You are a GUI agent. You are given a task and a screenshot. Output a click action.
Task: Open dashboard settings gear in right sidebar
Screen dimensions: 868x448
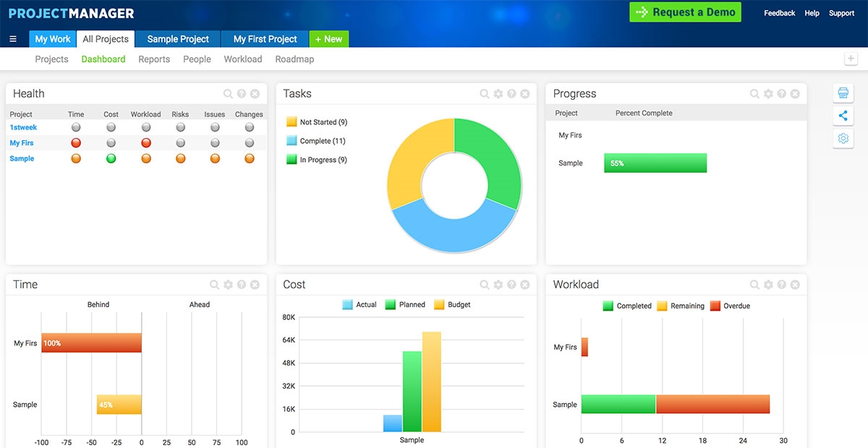843,139
